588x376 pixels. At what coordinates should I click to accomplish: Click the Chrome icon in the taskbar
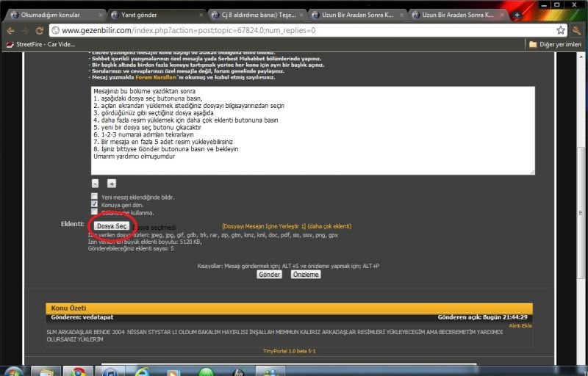coord(78,371)
